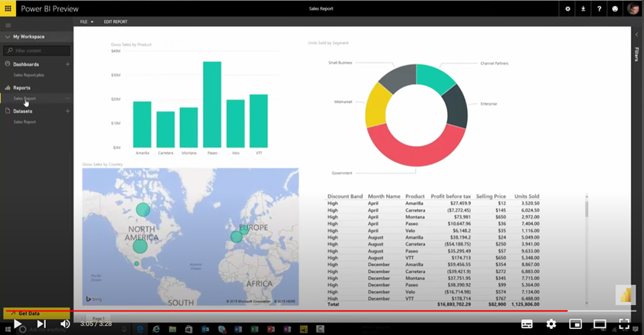This screenshot has height=335, width=644.
Task: Open the Power BI app launcher grid
Action: pos(8,9)
